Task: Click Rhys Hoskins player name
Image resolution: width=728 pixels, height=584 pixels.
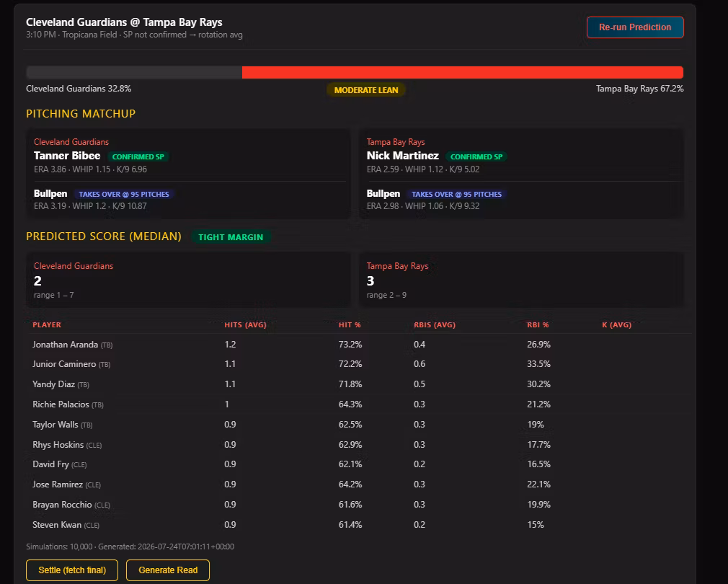Action: click(58, 445)
